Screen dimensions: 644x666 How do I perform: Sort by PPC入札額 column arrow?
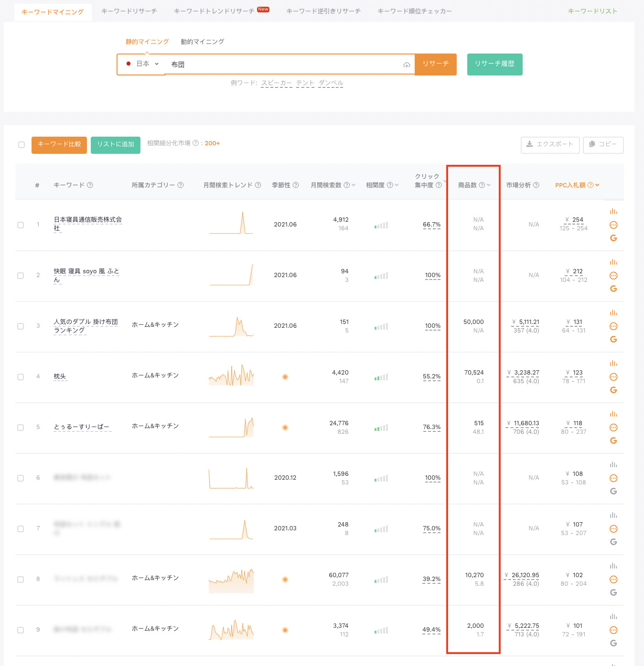click(x=597, y=185)
